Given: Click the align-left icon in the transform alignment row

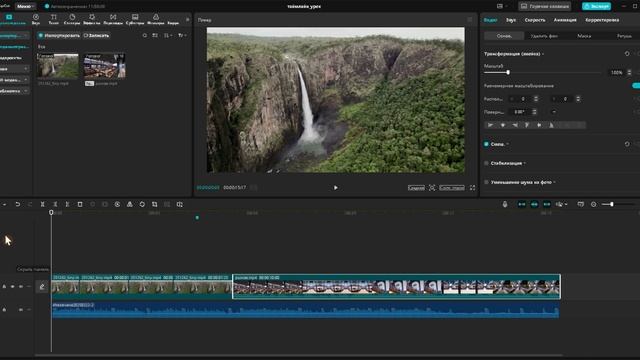Looking at the screenshot, I should pos(491,125).
